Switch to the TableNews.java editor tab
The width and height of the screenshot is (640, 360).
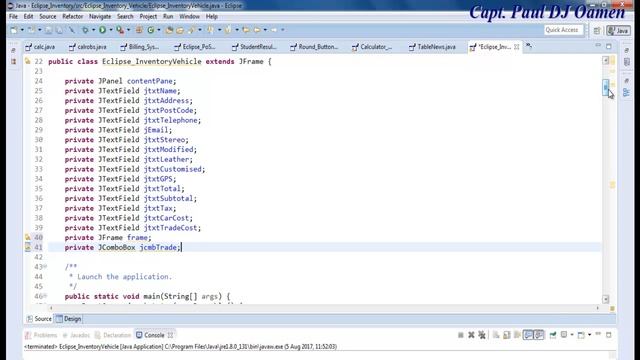[432, 47]
